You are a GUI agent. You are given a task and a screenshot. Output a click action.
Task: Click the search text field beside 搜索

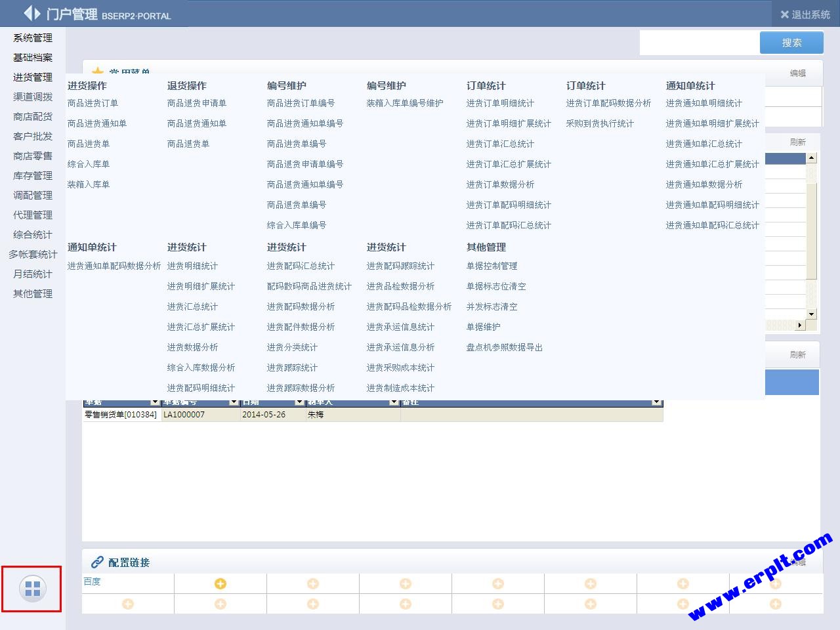click(700, 43)
